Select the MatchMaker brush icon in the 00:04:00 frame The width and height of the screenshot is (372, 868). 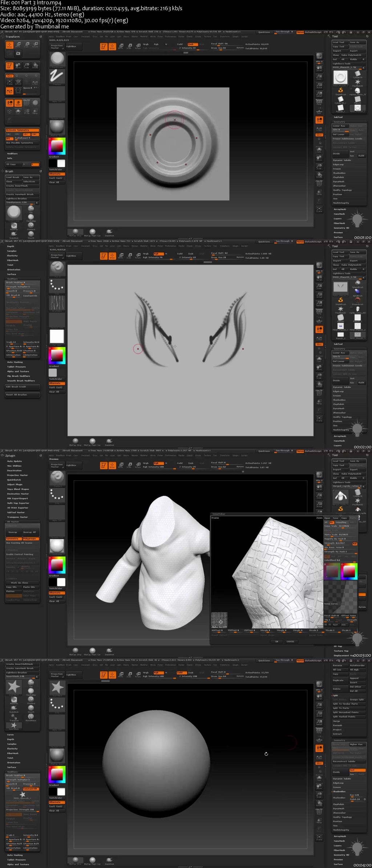[31, 717]
